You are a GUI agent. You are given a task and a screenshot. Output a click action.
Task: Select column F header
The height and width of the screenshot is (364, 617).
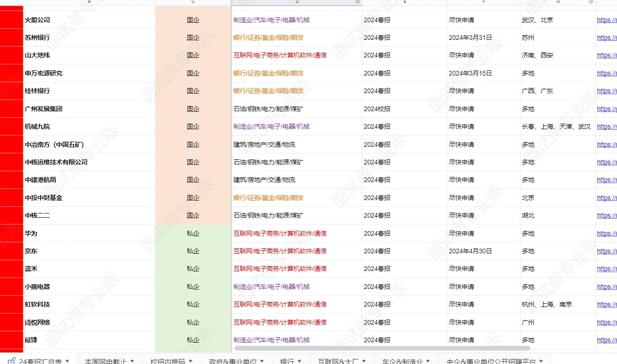point(483,2)
